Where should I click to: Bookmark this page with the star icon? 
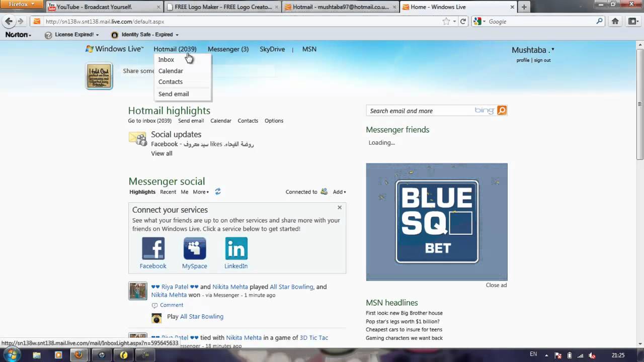446,21
